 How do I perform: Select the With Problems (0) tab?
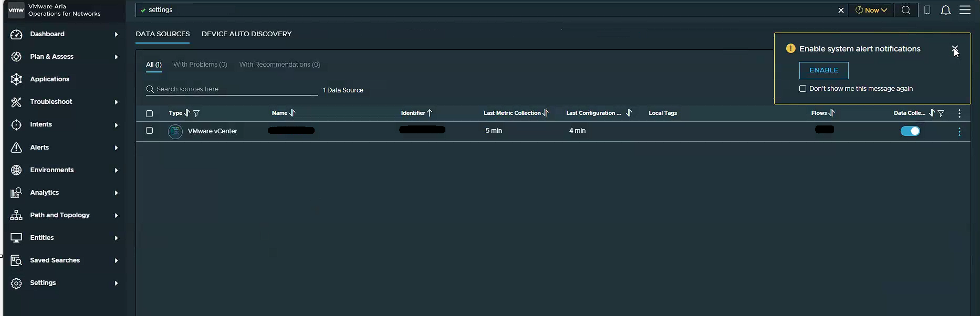tap(200, 65)
